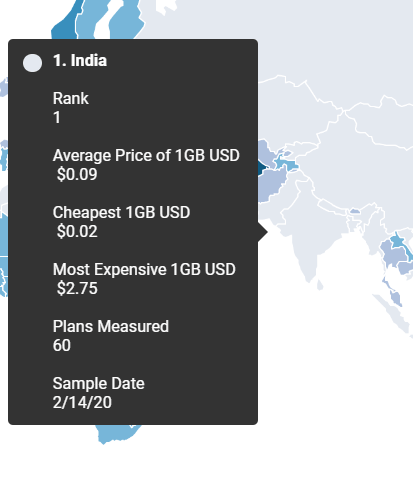Screen dimensions: 413x496
Task: Select the '1. India' tooltip title
Action: pyautogui.click(x=80, y=61)
